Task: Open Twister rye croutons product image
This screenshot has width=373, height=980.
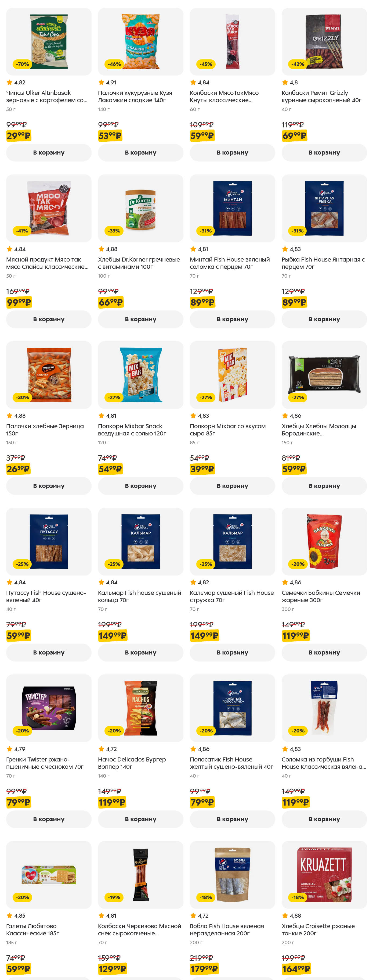Action: 49,708
